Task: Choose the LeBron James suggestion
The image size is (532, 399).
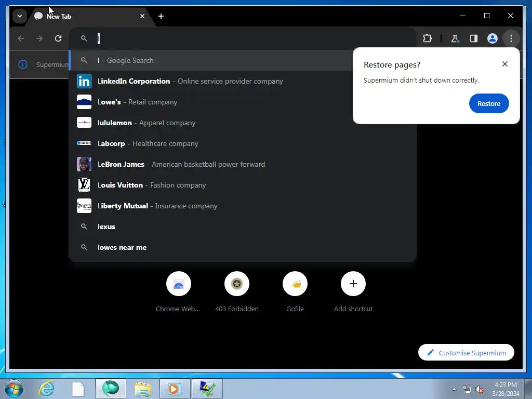Action: coord(242,164)
